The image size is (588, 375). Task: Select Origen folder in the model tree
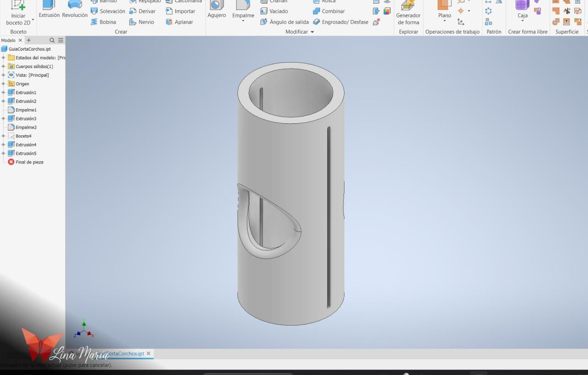(19, 84)
